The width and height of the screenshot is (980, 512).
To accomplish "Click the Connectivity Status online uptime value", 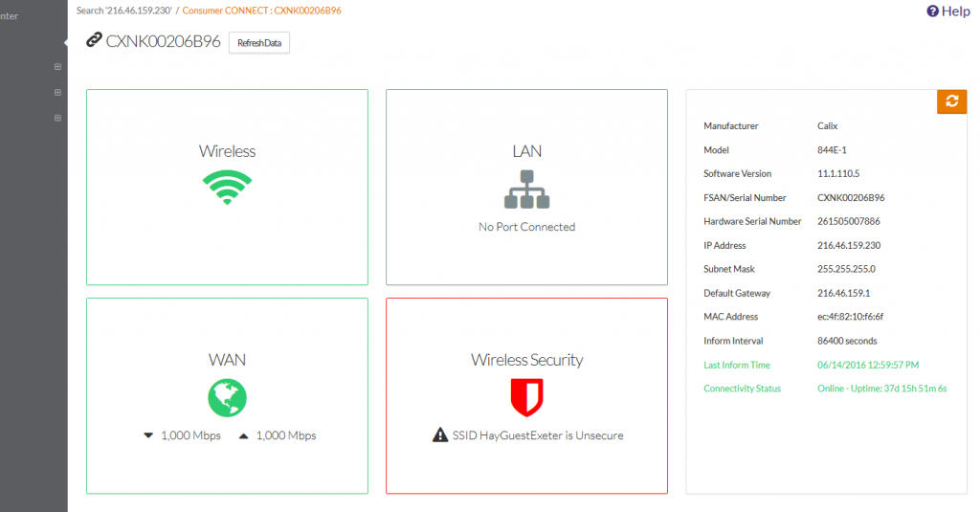I will click(x=881, y=389).
